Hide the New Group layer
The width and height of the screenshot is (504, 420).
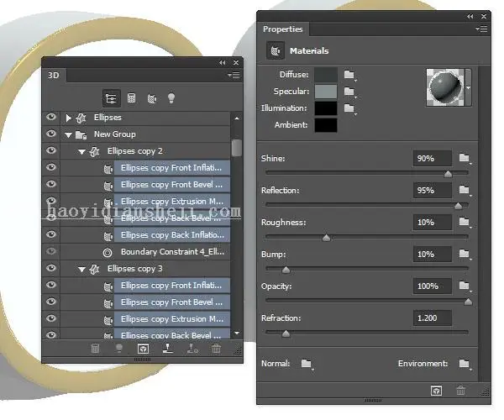tap(51, 134)
